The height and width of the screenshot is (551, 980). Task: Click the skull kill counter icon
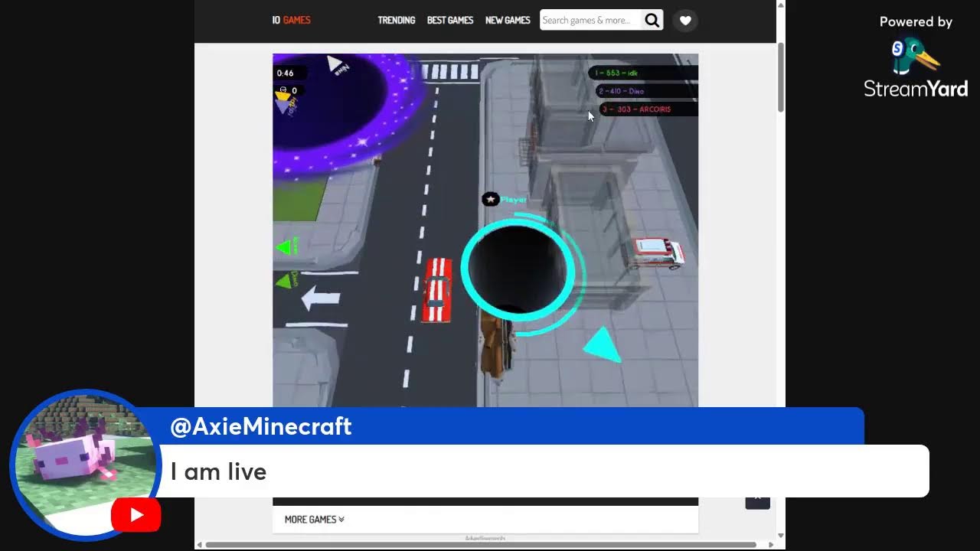point(283,90)
